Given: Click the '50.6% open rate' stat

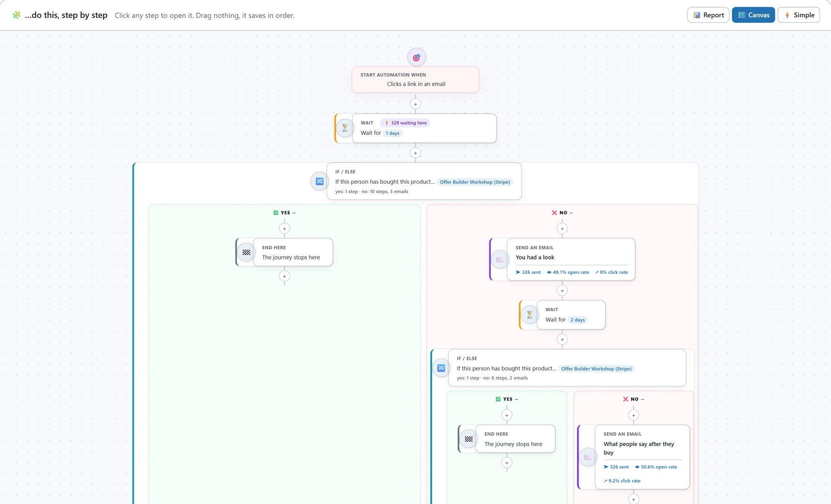Looking at the screenshot, I should coord(656,467).
